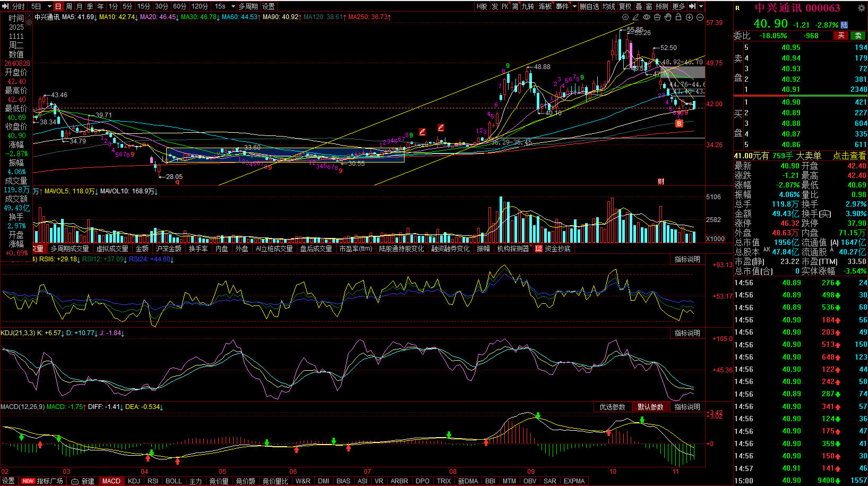Switch to 周 weekly period
The image size is (868, 486).
click(x=68, y=6)
